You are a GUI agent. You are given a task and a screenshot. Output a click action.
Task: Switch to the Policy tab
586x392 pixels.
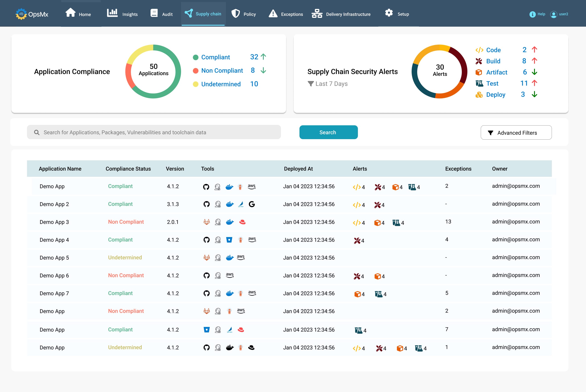coord(243,14)
